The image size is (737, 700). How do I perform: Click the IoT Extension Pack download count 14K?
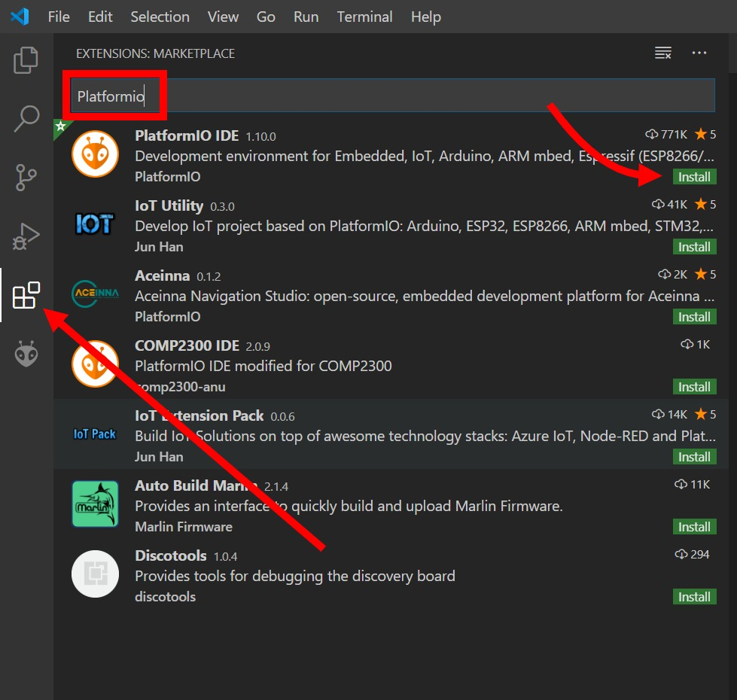(669, 415)
